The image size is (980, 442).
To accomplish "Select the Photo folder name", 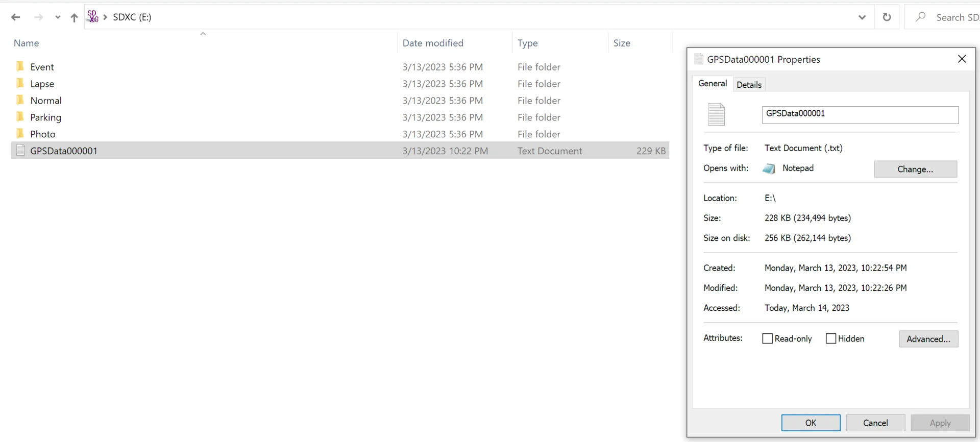I will click(42, 134).
